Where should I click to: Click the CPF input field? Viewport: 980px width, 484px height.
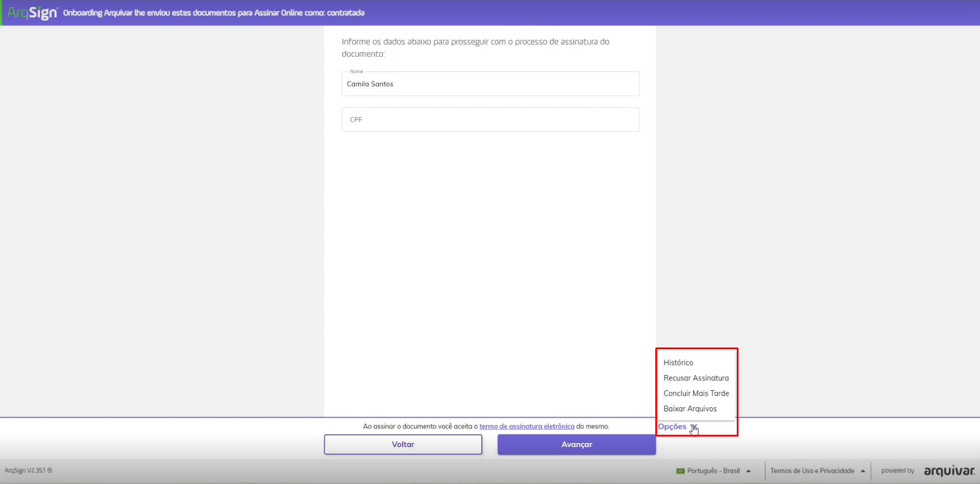pos(491,120)
